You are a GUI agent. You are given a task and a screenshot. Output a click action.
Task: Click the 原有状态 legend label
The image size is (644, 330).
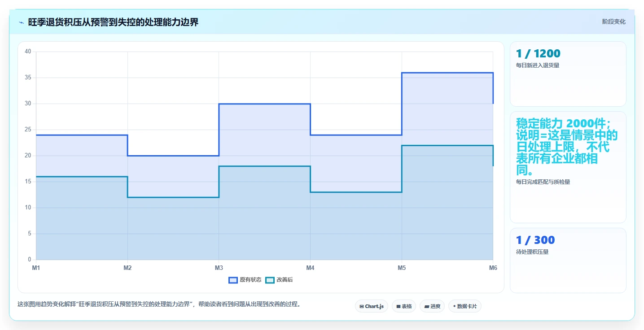coord(250,280)
